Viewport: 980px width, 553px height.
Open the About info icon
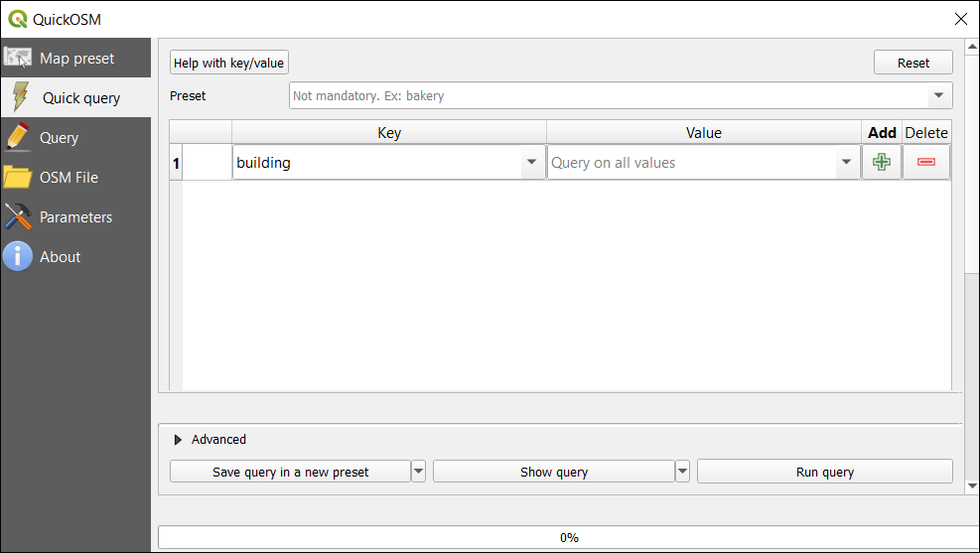18,256
